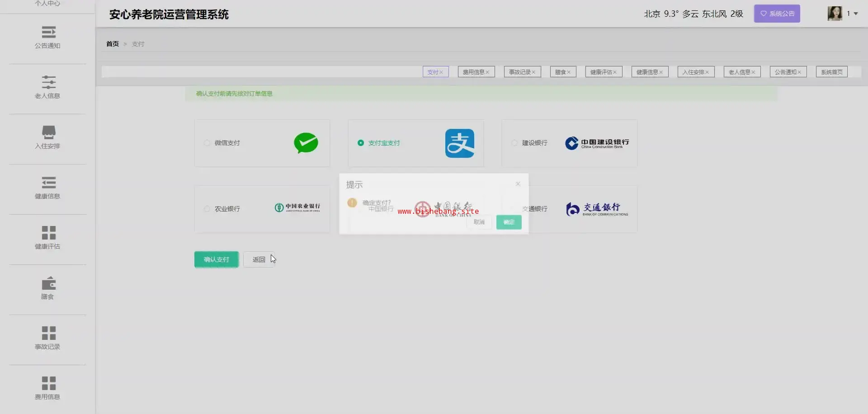Expand the user account dropdown arrow

pyautogui.click(x=856, y=14)
